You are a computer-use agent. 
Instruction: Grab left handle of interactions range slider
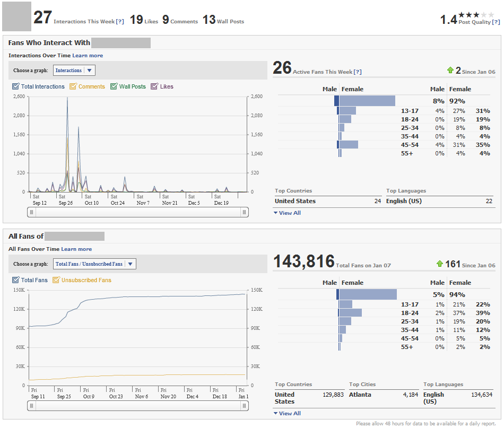[31, 212]
